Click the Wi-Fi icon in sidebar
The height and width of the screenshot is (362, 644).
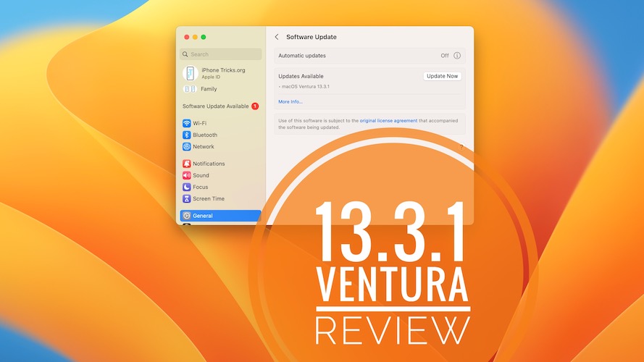click(x=186, y=123)
